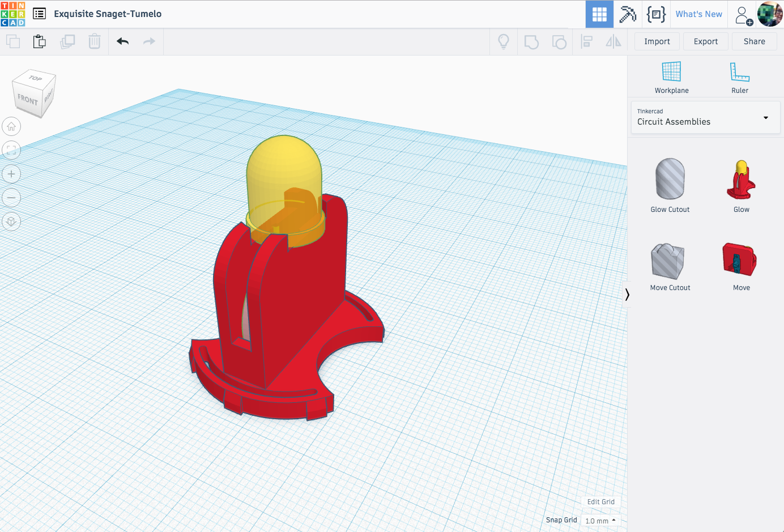Click the view cube FRONT face
Screen dimensions: 784x532
point(28,100)
